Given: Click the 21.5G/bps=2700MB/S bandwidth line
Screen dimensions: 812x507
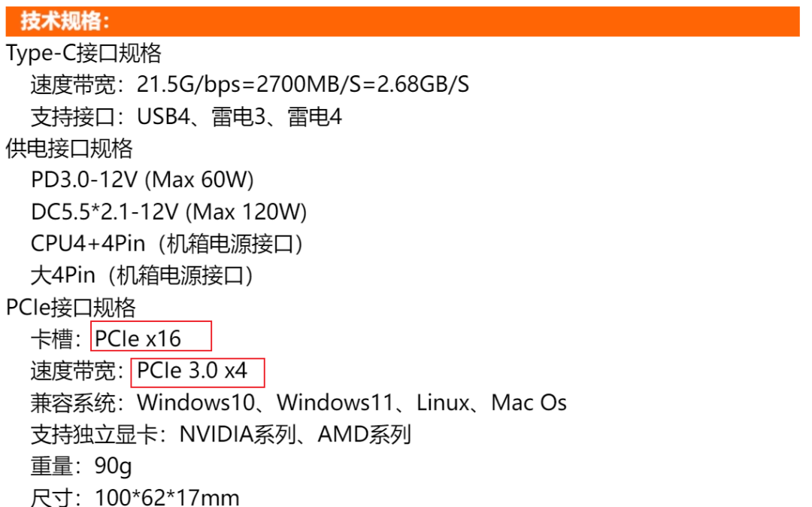Looking at the screenshot, I should [x=250, y=85].
